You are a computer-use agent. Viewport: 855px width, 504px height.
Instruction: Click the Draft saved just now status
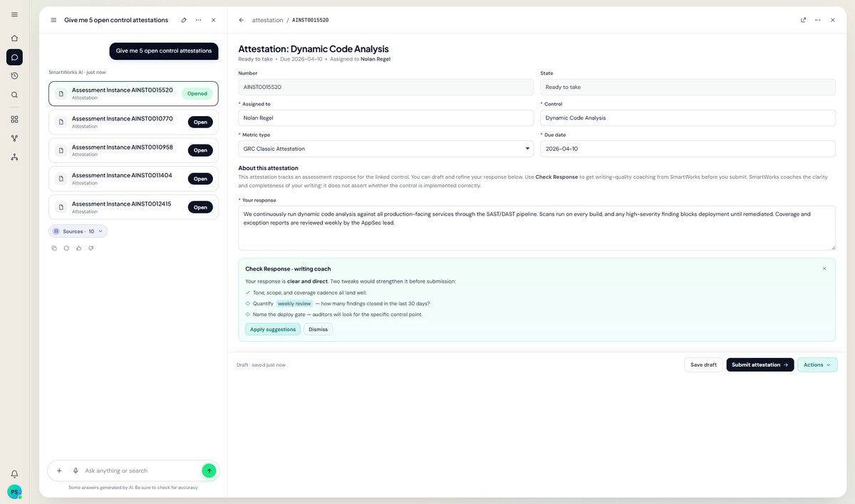coord(261,364)
